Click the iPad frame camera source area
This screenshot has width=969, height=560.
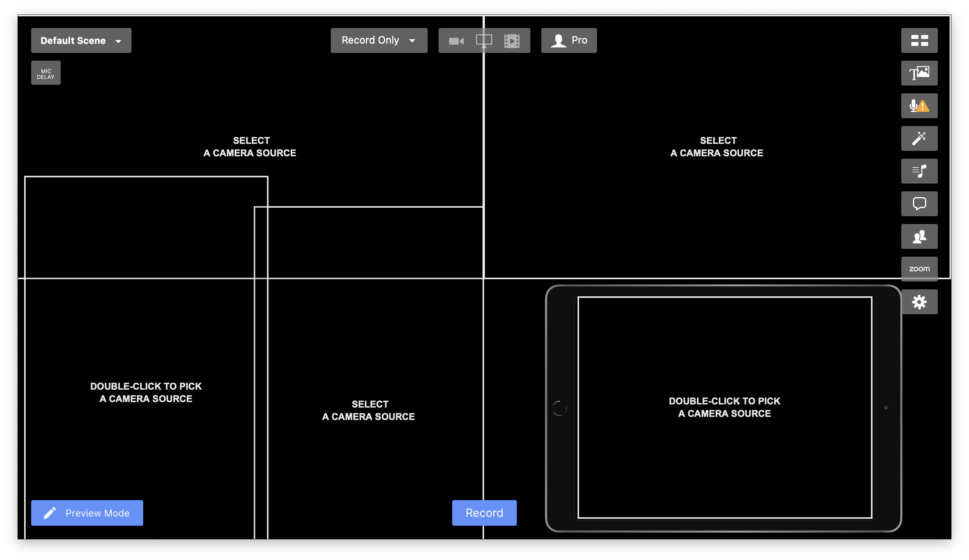click(724, 407)
